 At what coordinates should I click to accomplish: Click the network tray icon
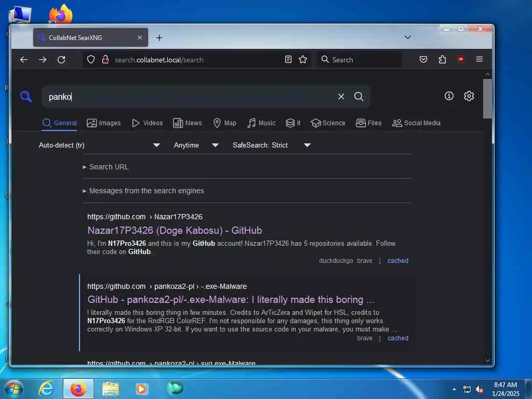pos(467,390)
